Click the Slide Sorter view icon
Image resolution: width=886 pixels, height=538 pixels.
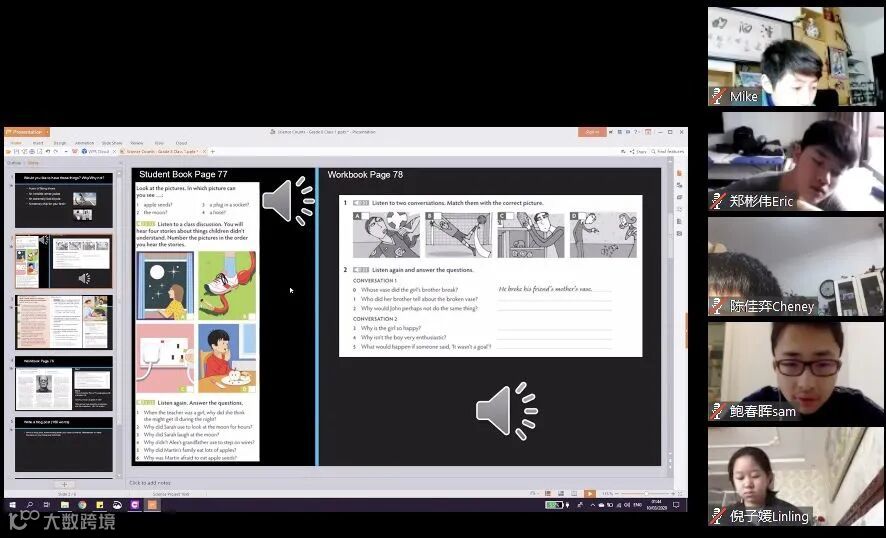click(x=561, y=493)
